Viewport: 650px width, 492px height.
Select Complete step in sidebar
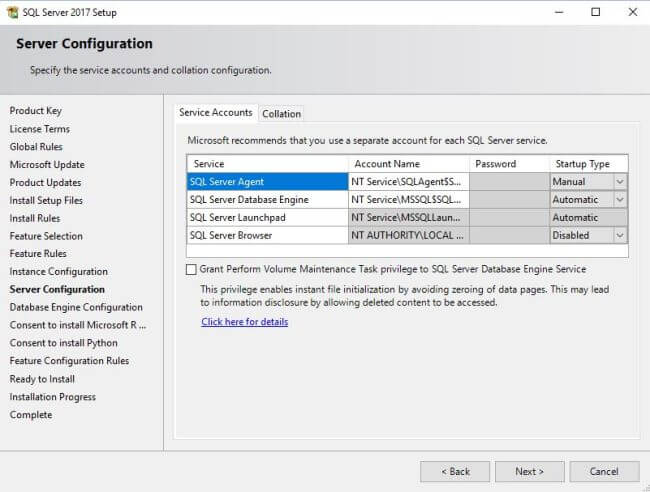pos(31,414)
